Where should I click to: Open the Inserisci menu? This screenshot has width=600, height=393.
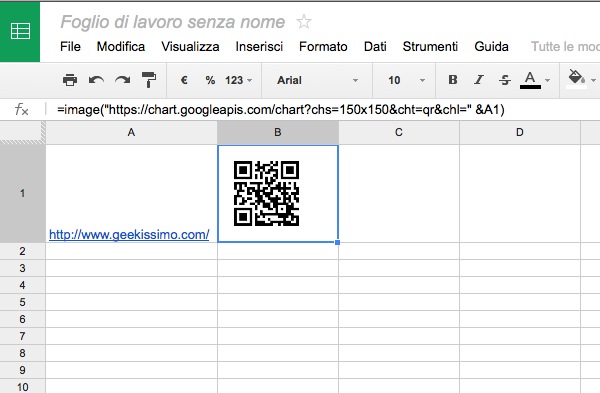coord(259,46)
